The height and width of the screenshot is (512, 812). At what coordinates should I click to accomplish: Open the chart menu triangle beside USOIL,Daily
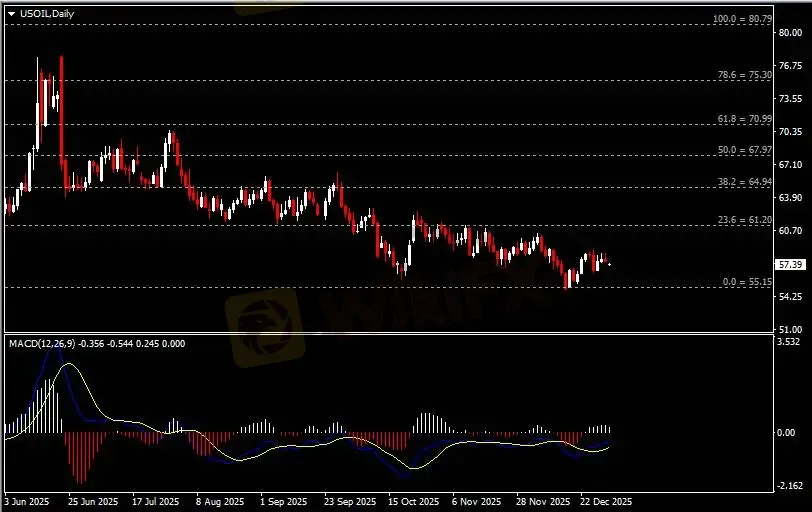[x=11, y=14]
